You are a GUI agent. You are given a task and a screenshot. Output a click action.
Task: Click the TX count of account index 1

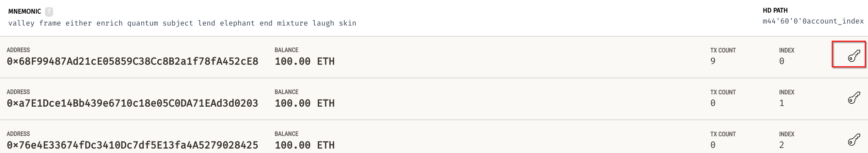pyautogui.click(x=713, y=103)
